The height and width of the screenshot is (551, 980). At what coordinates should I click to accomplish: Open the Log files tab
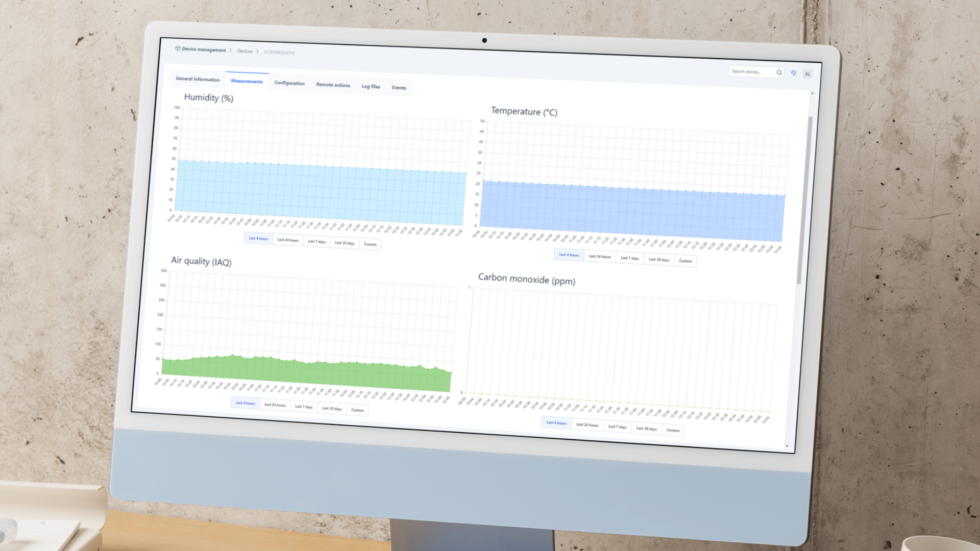pos(371,86)
